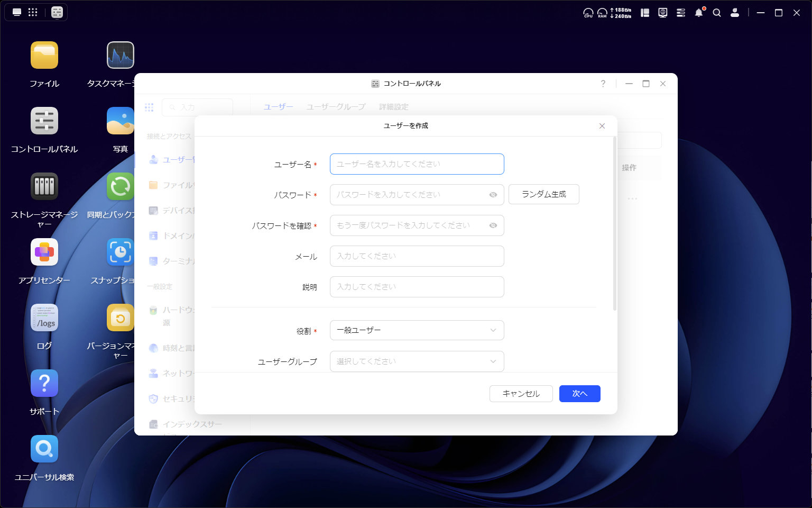
Task: Toggle visibility in パスワードを確認 field
Action: (493, 225)
